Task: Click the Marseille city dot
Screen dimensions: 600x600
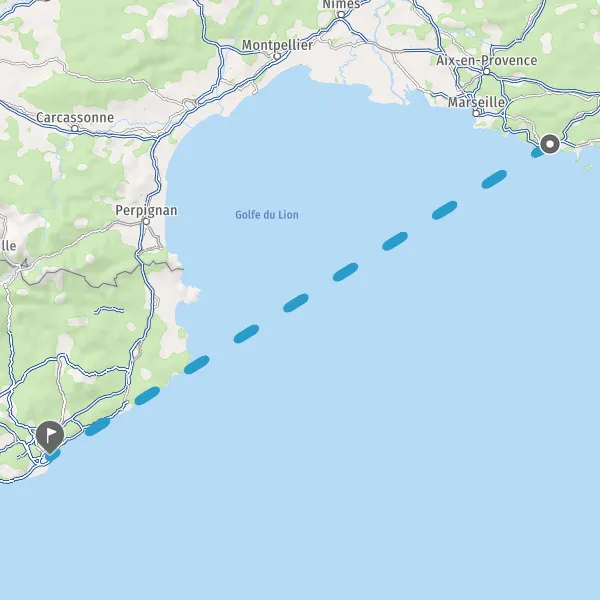Action: [476, 113]
